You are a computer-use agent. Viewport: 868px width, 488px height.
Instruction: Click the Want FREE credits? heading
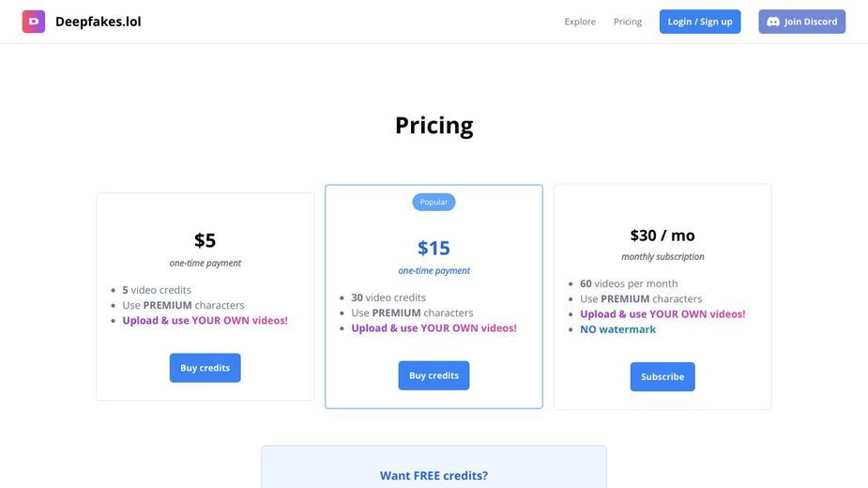pos(434,475)
